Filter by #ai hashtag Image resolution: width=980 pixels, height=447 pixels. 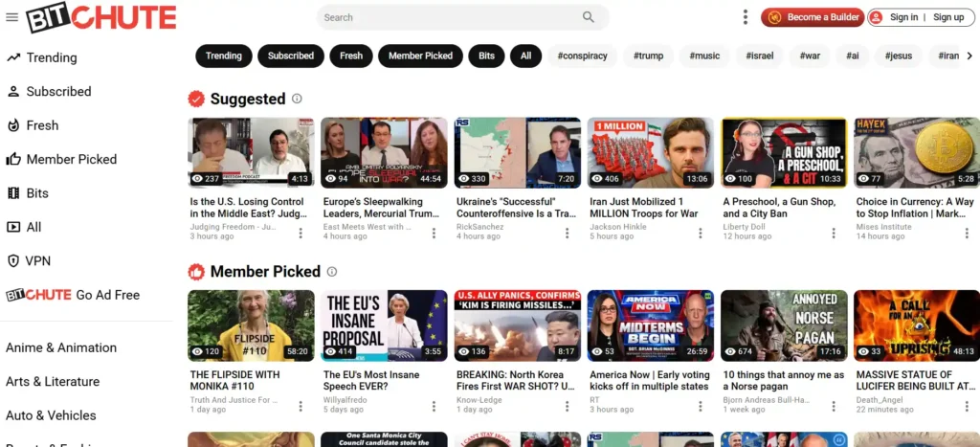point(853,56)
